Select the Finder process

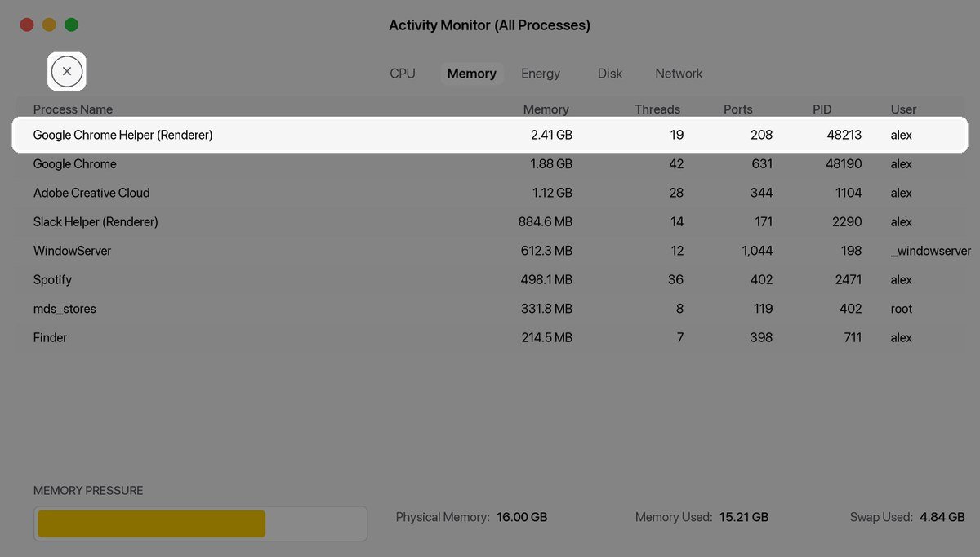click(50, 338)
